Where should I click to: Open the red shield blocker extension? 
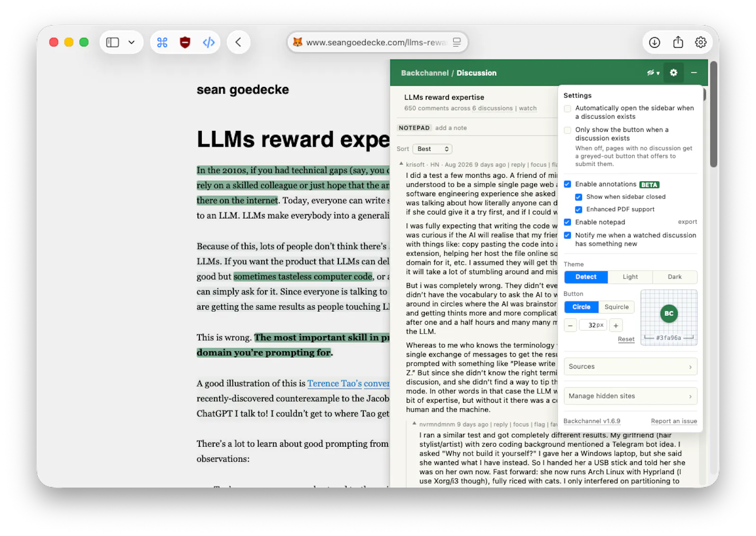pos(185,43)
